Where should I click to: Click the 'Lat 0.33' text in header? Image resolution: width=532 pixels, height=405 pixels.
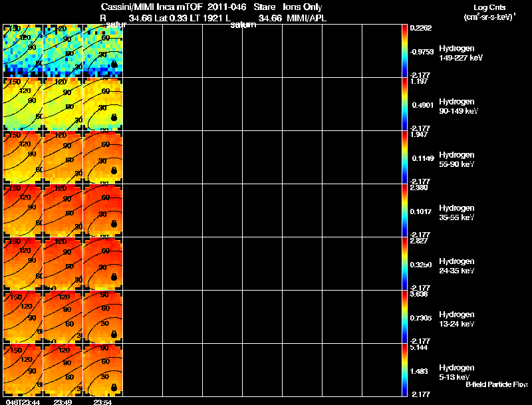(x=172, y=19)
